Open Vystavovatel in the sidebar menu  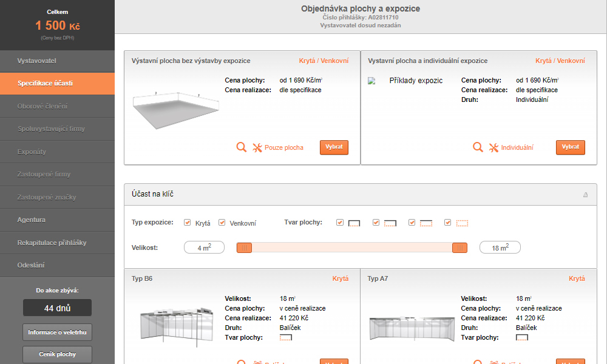point(57,61)
